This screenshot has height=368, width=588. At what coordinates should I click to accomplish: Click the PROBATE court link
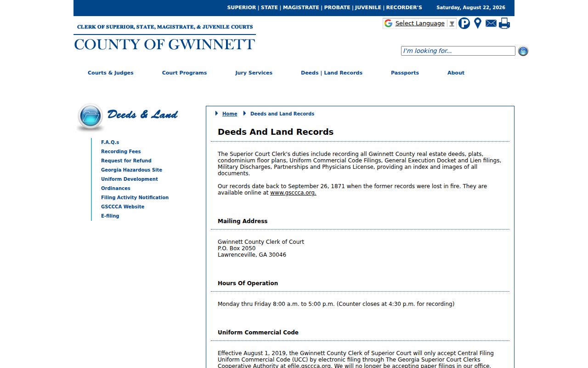coord(337,7)
